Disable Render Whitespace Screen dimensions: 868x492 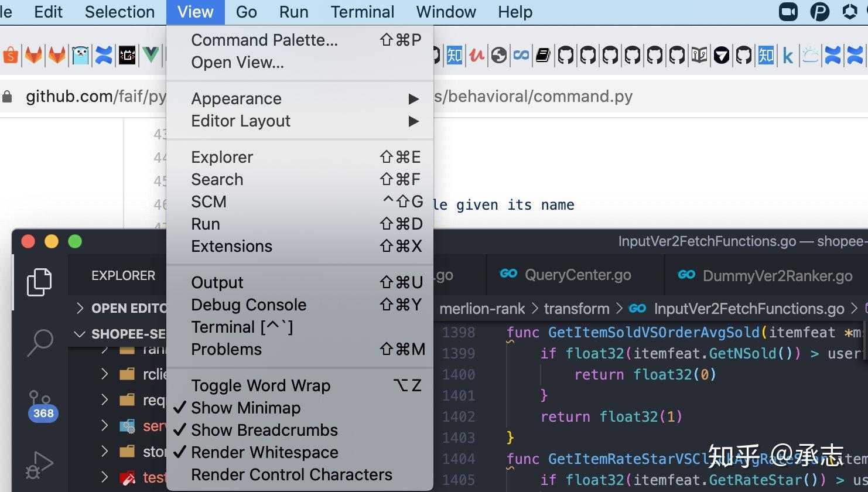click(300, 452)
